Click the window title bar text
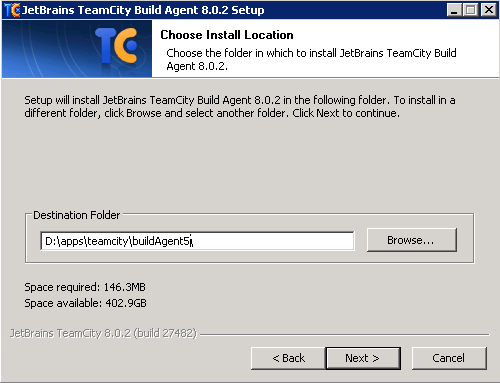 click(143, 10)
